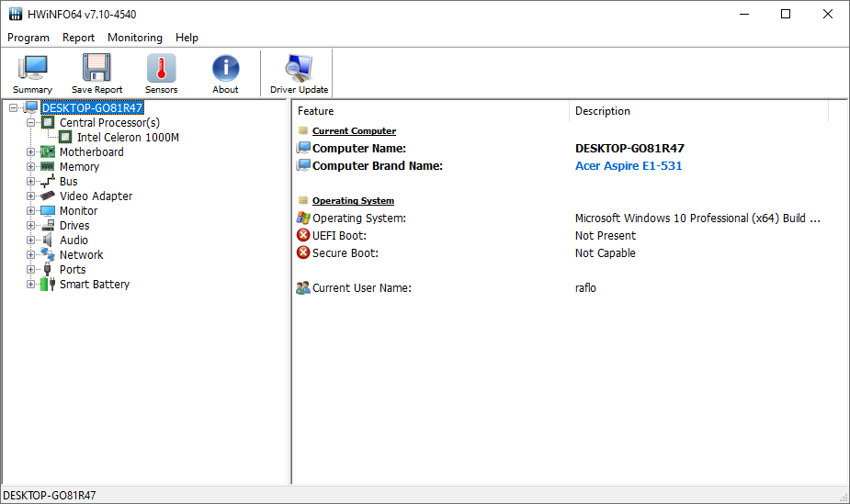Expand the Audio tree node

(31, 240)
